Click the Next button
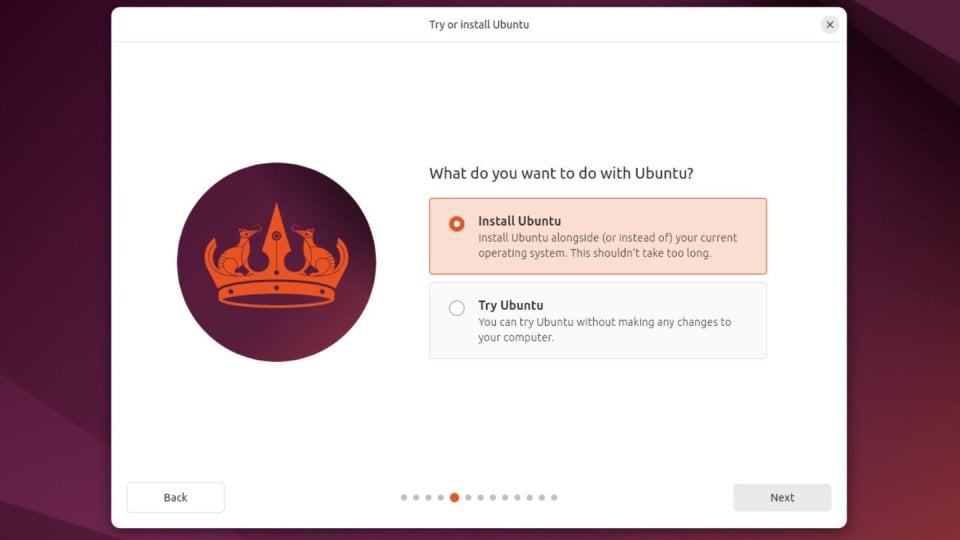The height and width of the screenshot is (540, 960). pos(782,497)
